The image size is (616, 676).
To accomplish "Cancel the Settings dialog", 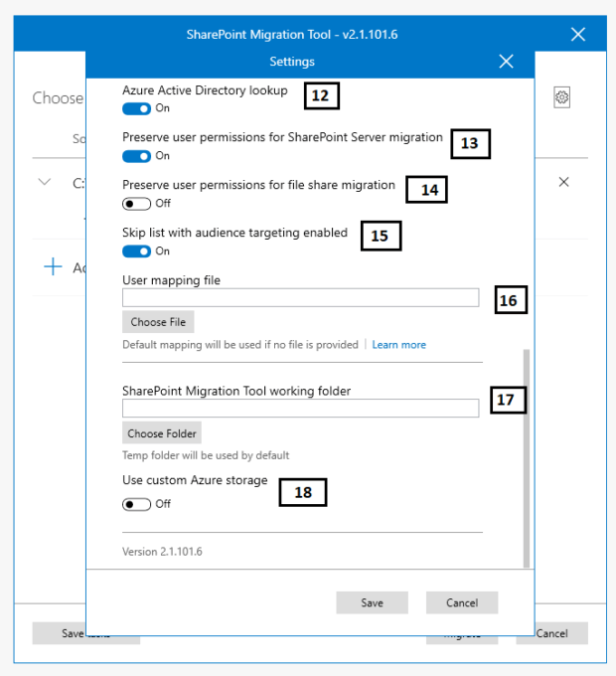I will pos(462,602).
